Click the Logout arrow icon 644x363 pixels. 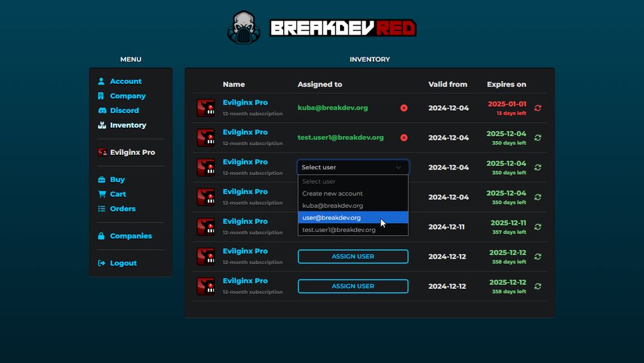pos(102,263)
